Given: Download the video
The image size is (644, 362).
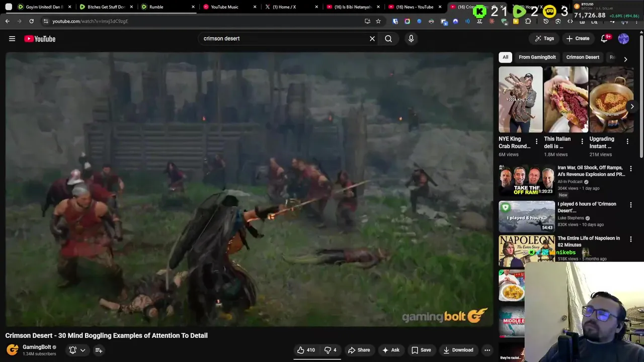Looking at the screenshot, I should (x=458, y=350).
